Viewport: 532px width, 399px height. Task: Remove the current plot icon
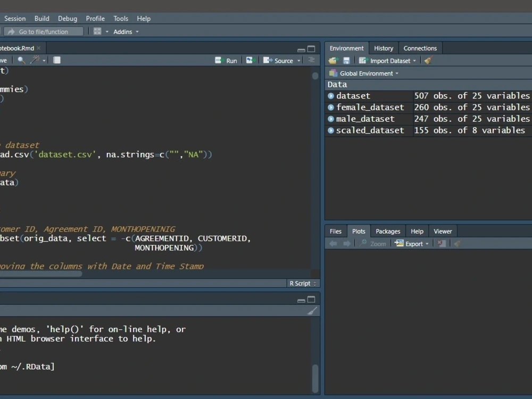(442, 243)
